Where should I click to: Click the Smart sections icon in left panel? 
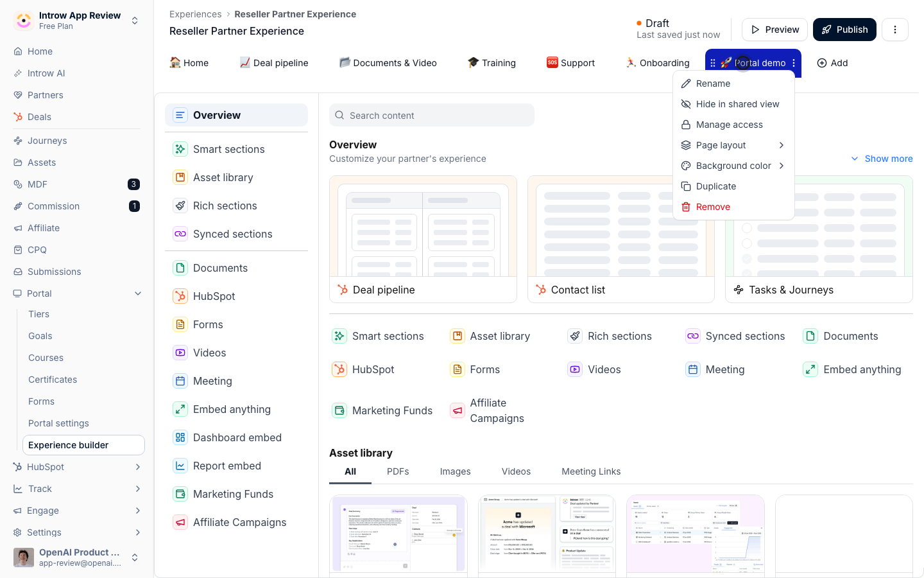tap(180, 149)
